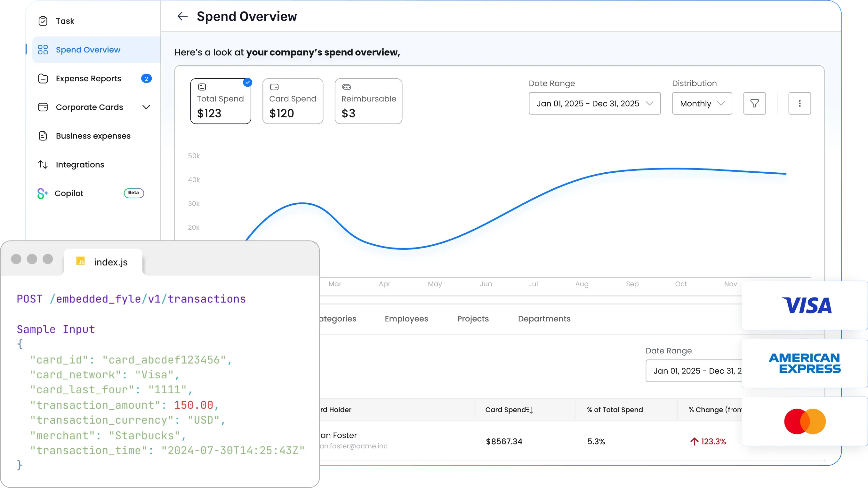Open the index.js code tab
This screenshot has width=868, height=488.
pyautogui.click(x=103, y=262)
